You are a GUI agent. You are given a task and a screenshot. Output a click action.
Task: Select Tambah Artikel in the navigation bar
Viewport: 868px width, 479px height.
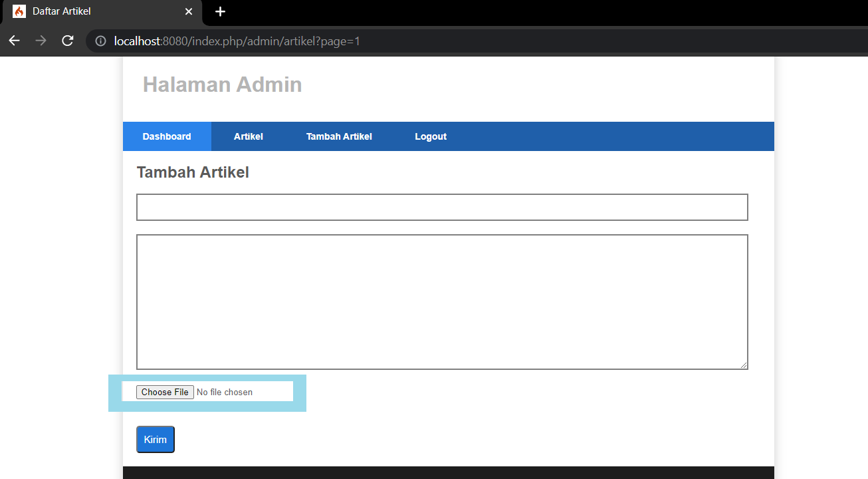coord(339,136)
